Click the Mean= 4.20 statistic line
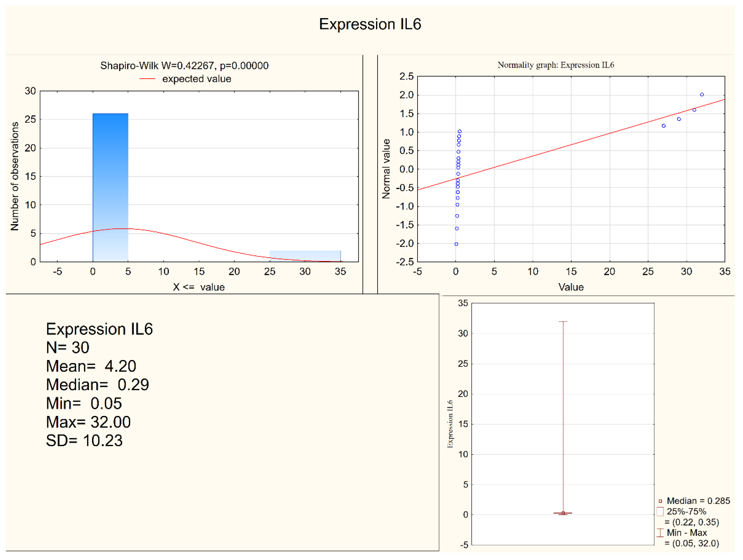 tap(91, 366)
